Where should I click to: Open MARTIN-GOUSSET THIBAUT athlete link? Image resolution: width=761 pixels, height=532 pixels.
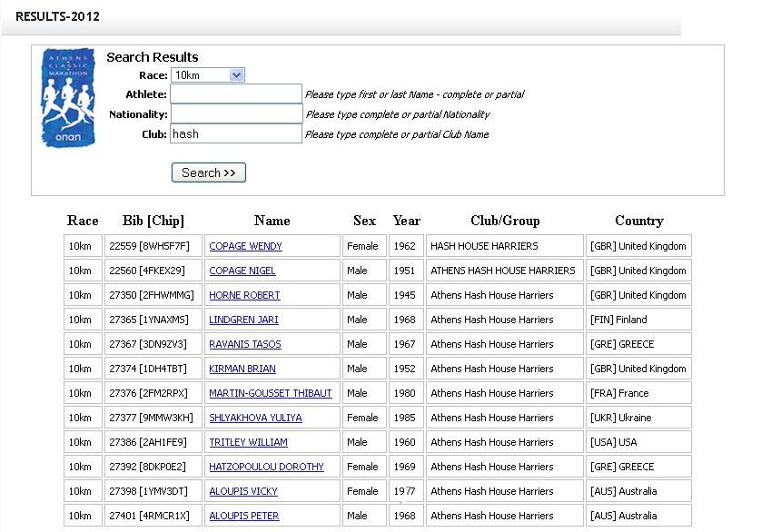tap(271, 393)
